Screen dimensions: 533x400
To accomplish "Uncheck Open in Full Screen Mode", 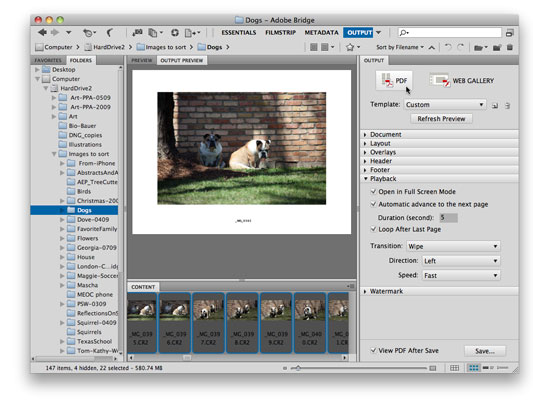I will [x=373, y=192].
